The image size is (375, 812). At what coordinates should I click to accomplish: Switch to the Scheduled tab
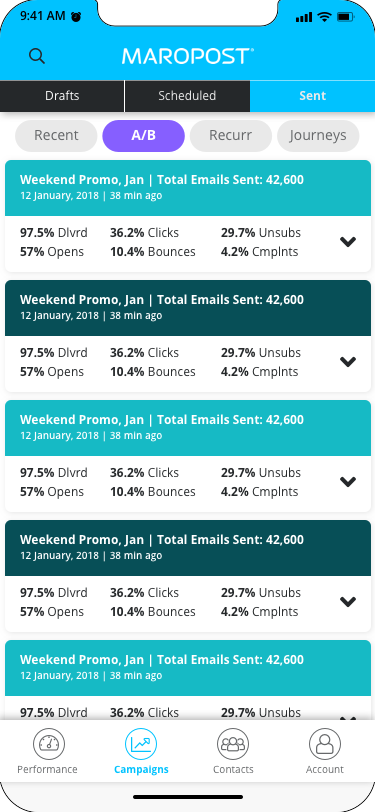[x=188, y=96]
